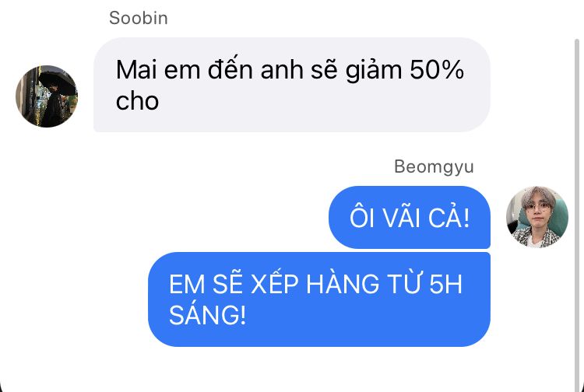The image size is (584, 392).
Task: Click the black umbrella inside Soobin's avatar
Action: [x=58, y=82]
